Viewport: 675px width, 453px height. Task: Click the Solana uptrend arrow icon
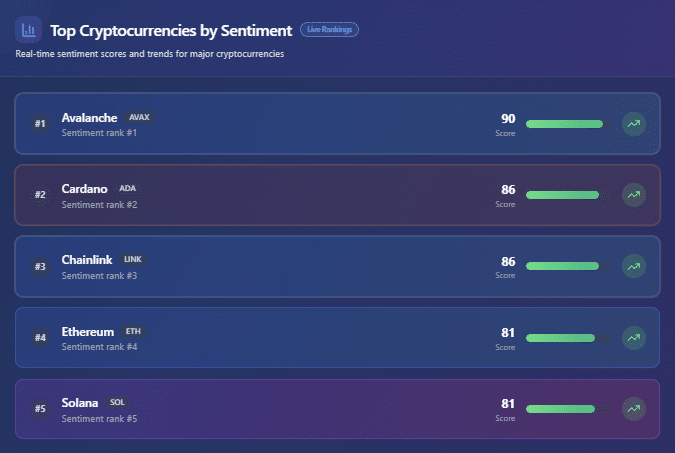[x=633, y=408]
